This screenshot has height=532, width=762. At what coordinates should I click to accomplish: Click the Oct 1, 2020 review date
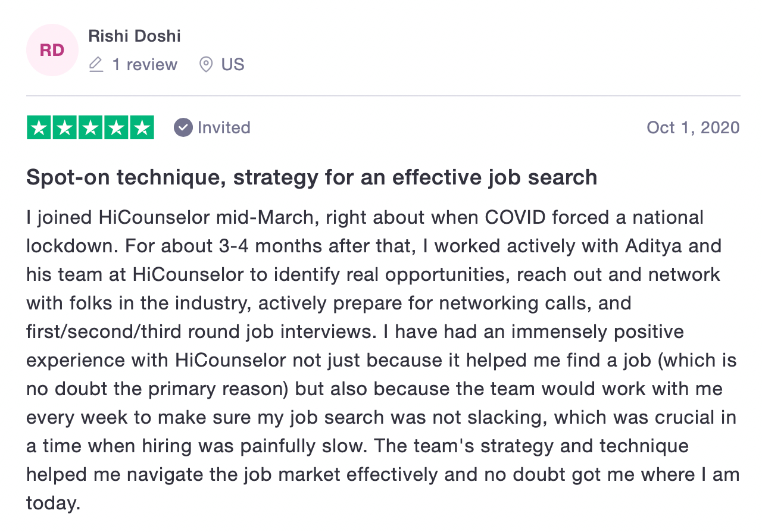pyautogui.click(x=693, y=127)
